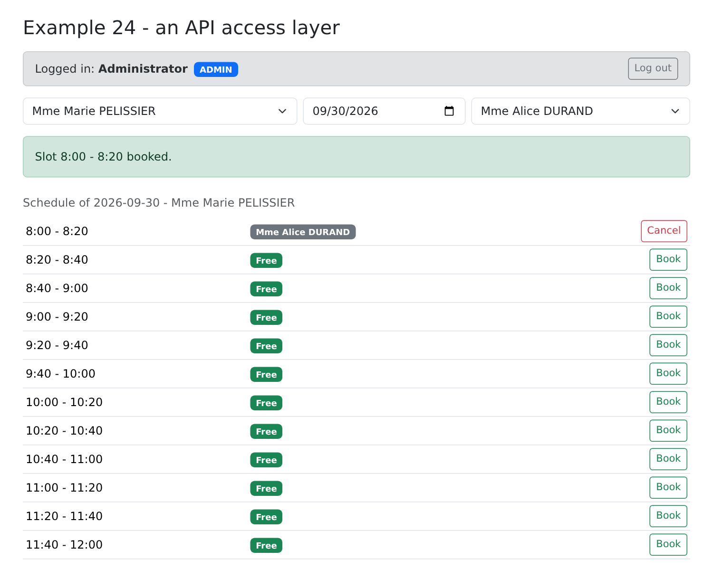Book the 9:00 - 9:20 slot
This screenshot has width=713, height=588.
668,316
